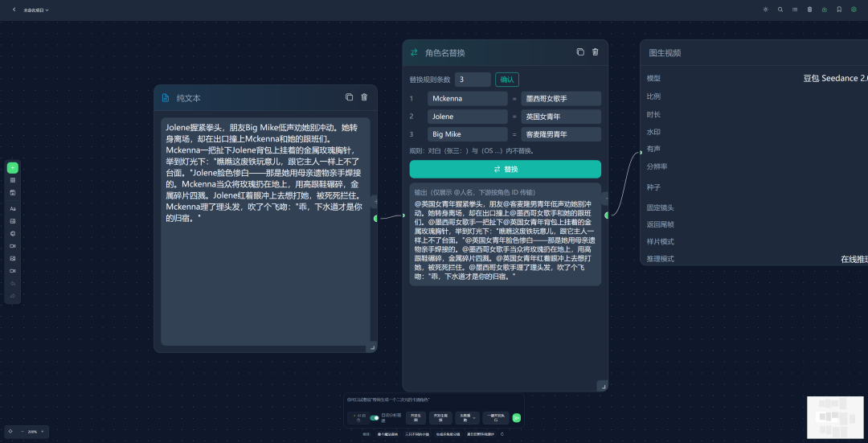Delete the 纯文本 node
This screenshot has height=443, width=868.
364,97
